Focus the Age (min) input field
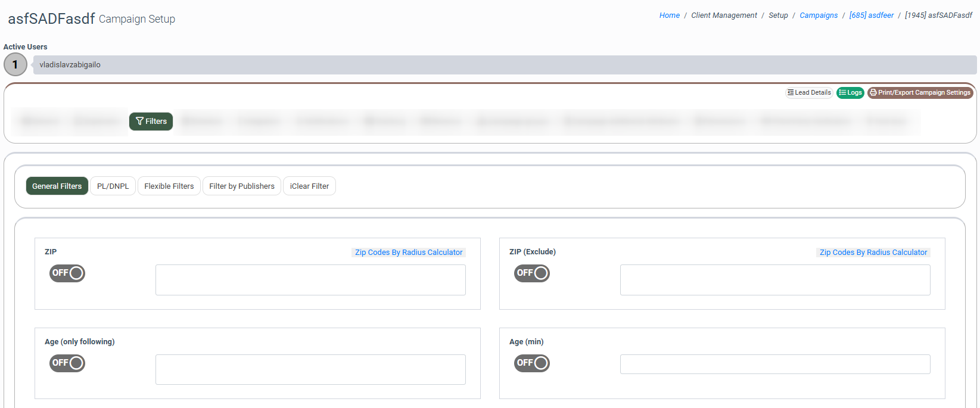This screenshot has width=980, height=408. [x=774, y=365]
